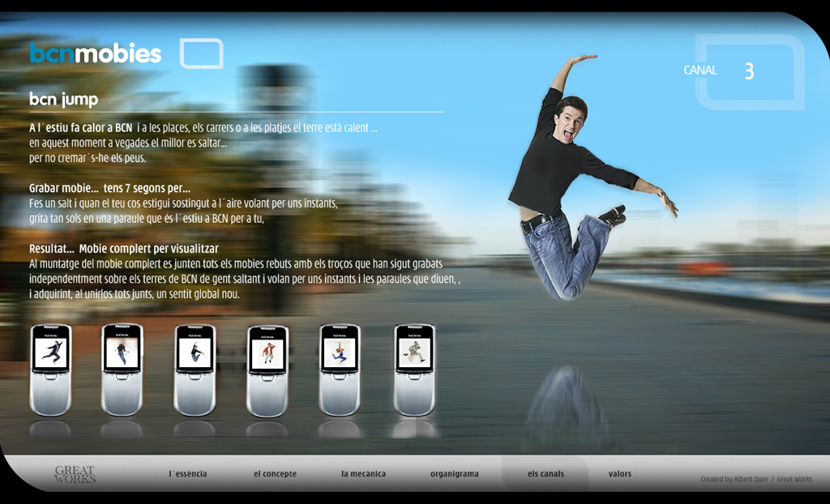Open the last phone on the right

coord(414,369)
